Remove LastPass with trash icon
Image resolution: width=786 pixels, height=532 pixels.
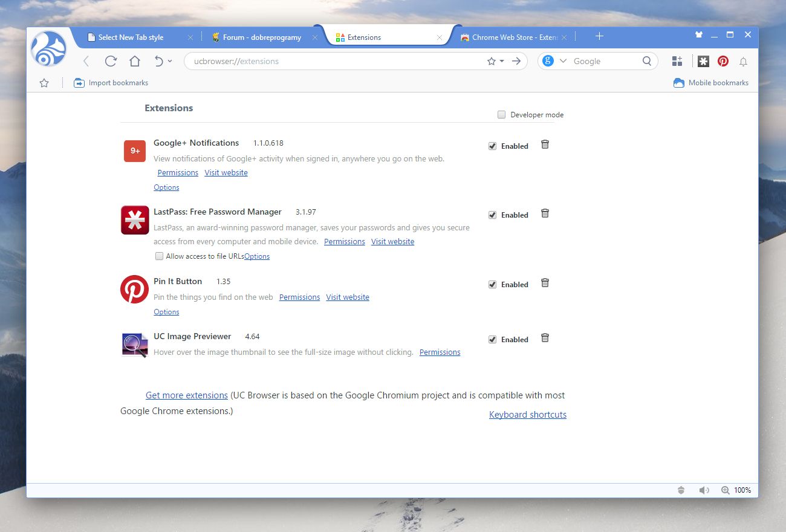(x=545, y=213)
